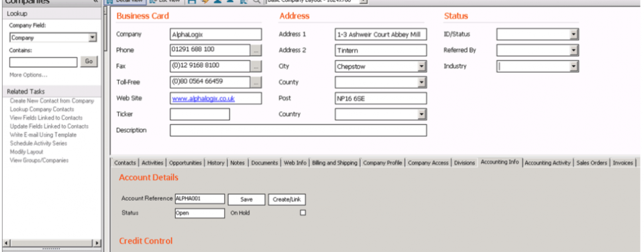Switch to the Activities tab
Image resolution: width=644 pixels, height=252 pixels.
[x=152, y=163]
